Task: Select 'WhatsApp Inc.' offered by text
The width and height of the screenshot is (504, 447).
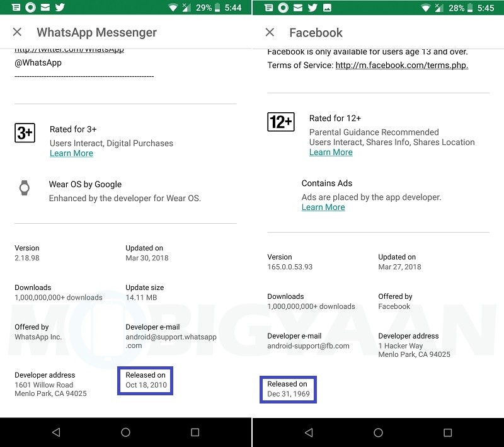Action: 38,337
